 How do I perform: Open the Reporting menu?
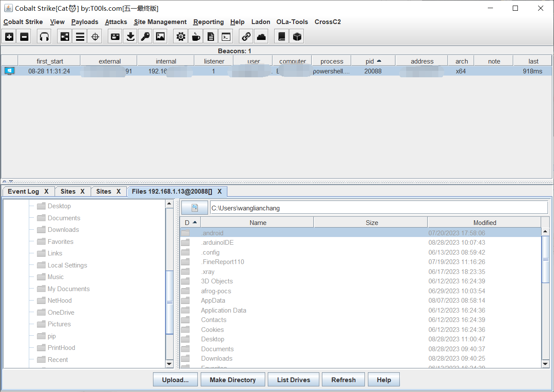[208, 22]
